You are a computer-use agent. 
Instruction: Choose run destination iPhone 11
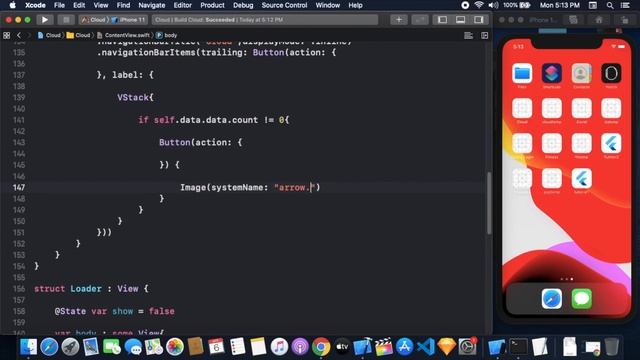tap(129, 20)
